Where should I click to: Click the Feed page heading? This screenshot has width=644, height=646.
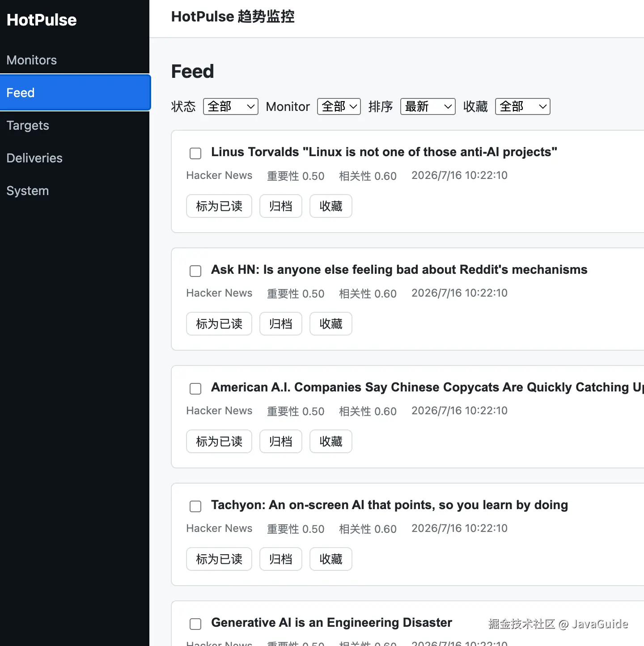193,72
